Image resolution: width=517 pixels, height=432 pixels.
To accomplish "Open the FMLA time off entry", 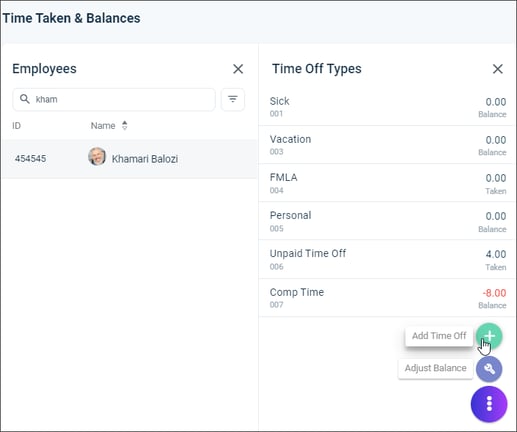I will pos(386,183).
